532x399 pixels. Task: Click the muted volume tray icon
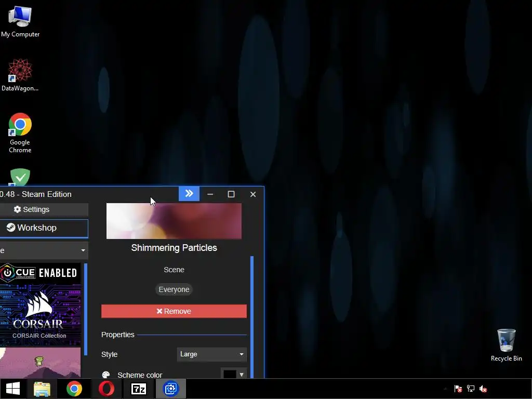[x=483, y=389]
